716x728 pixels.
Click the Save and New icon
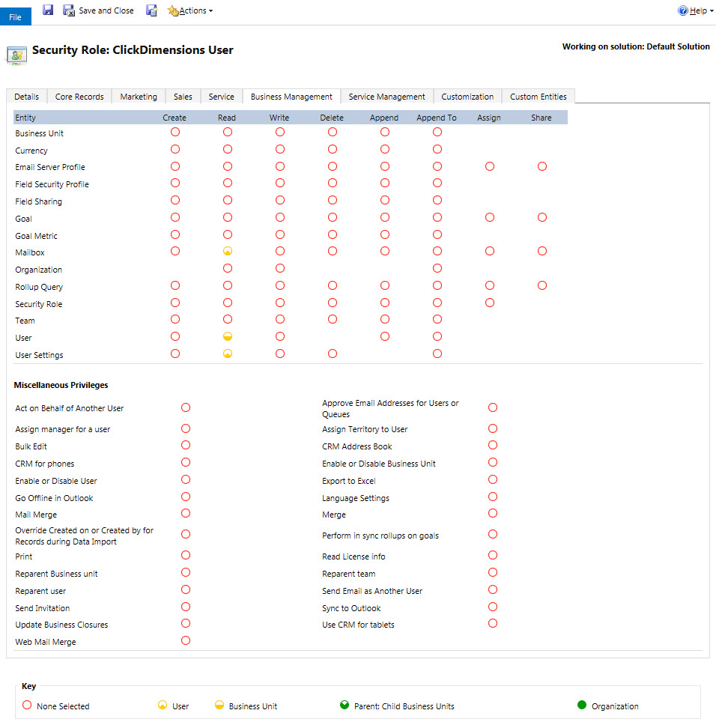coord(151,10)
